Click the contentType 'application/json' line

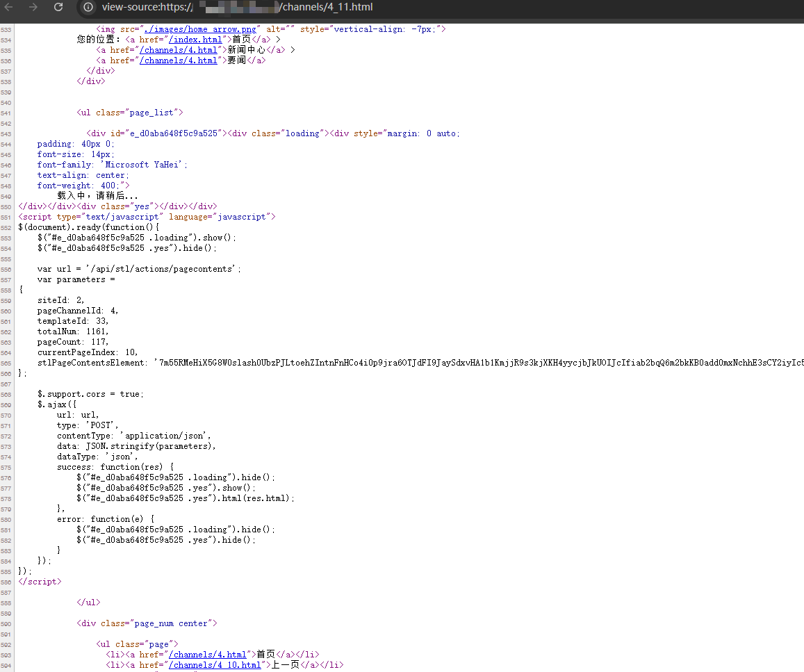click(134, 436)
